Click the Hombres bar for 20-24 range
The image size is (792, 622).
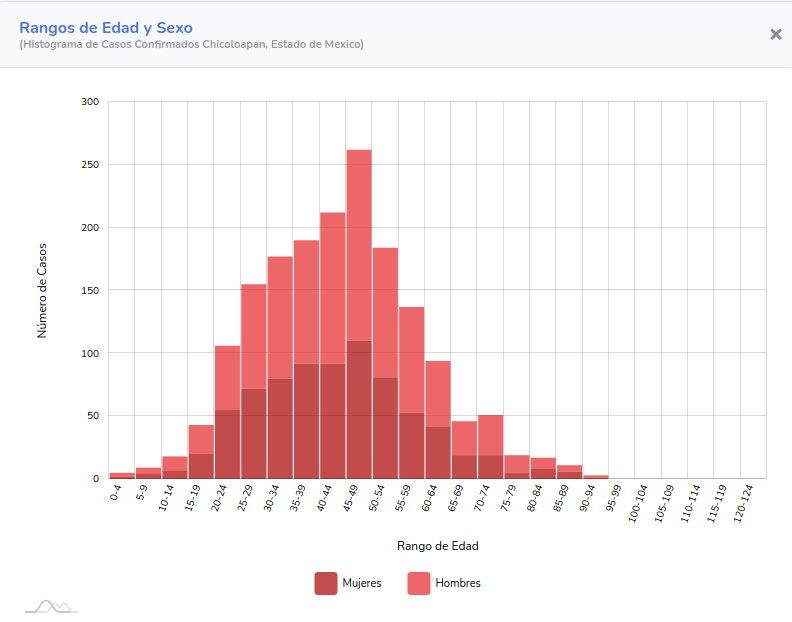pyautogui.click(x=227, y=378)
